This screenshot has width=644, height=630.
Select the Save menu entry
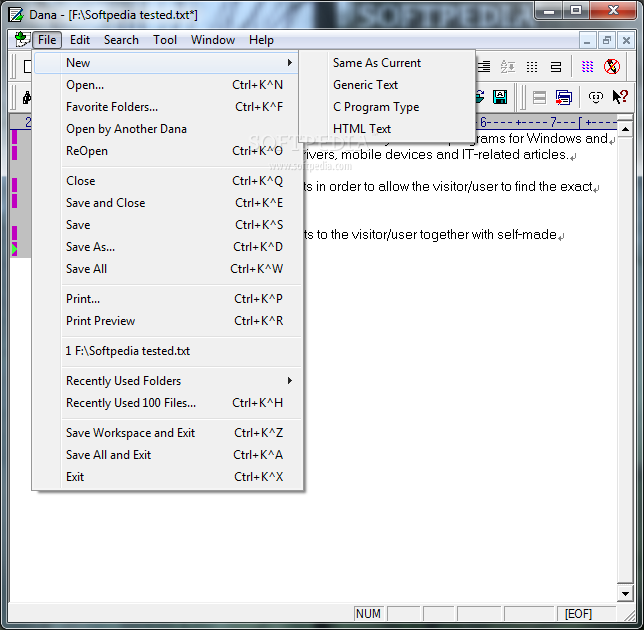pos(168,225)
